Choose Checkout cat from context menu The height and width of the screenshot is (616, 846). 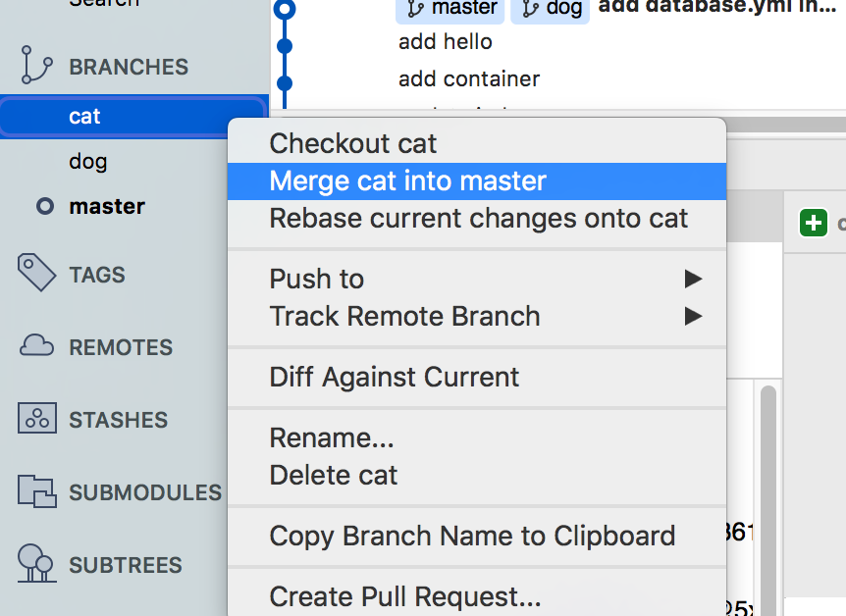[353, 143]
